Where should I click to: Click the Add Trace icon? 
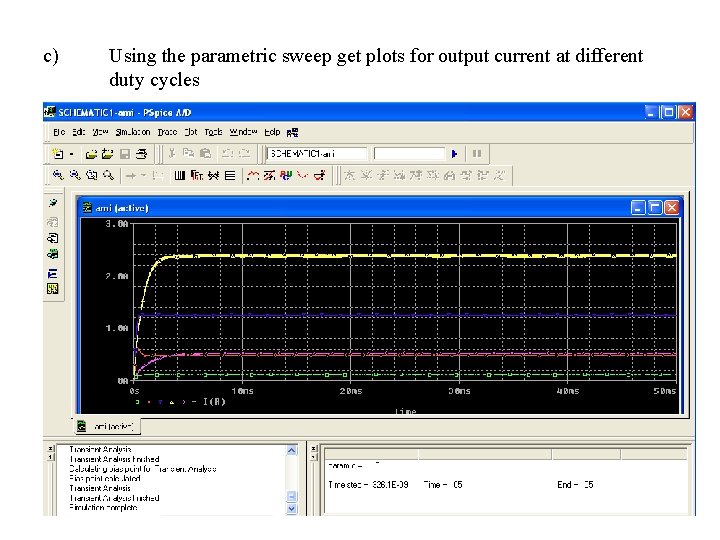253,175
